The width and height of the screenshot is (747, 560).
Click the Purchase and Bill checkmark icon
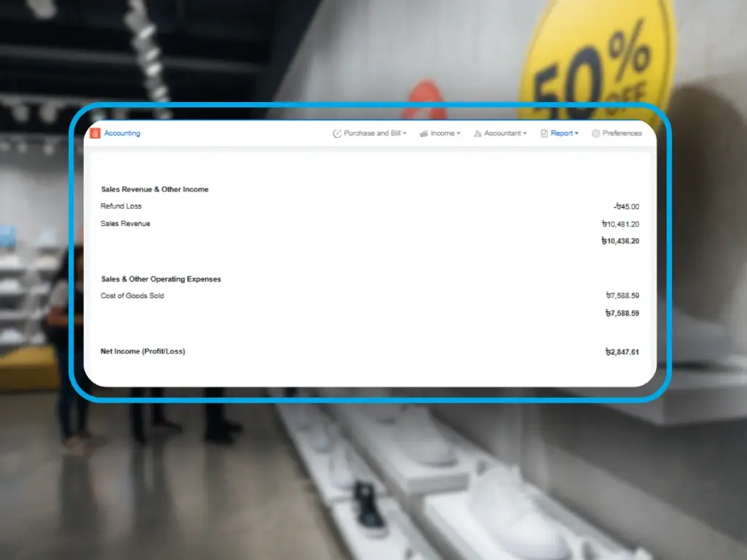click(337, 133)
